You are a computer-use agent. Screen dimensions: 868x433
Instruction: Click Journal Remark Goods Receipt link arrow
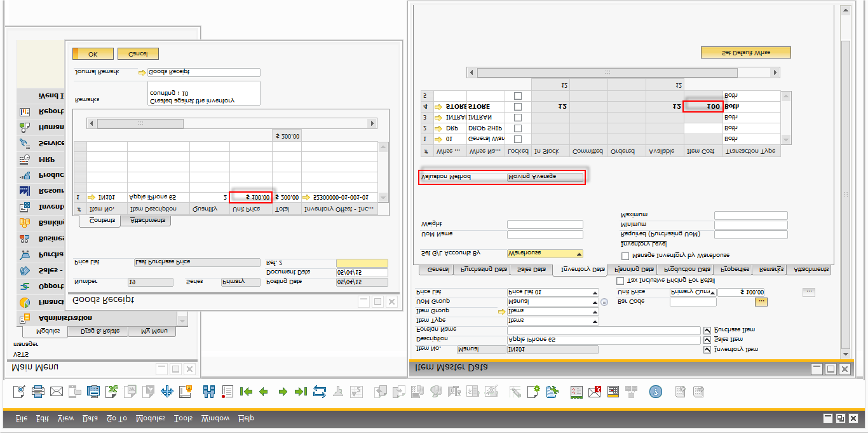142,72
